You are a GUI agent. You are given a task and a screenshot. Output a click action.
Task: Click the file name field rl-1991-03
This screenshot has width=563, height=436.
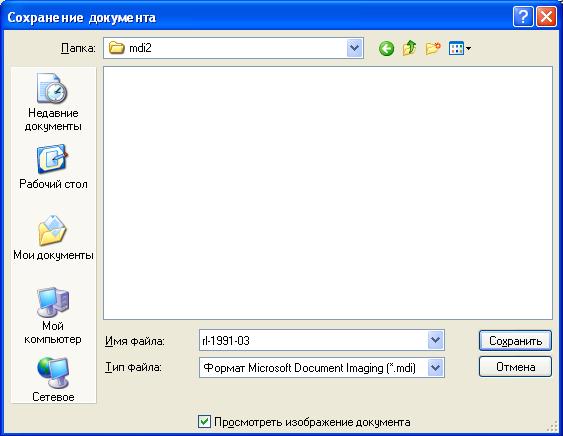(313, 340)
